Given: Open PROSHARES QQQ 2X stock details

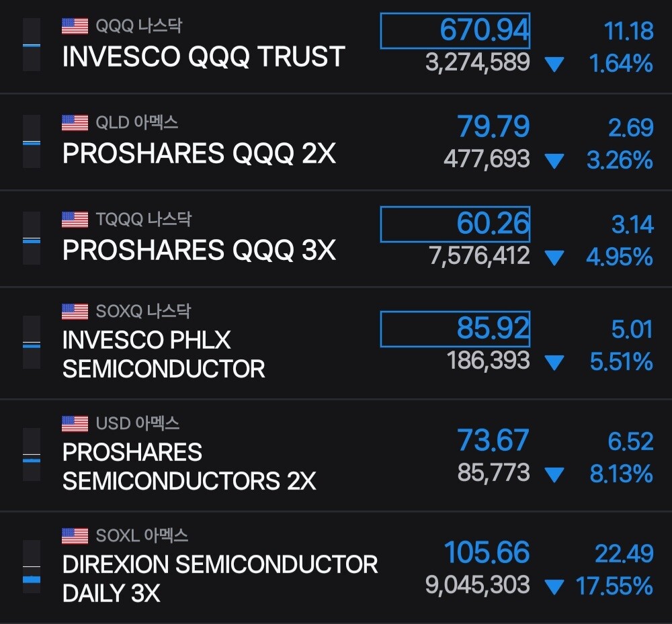Looking at the screenshot, I should click(x=336, y=142).
